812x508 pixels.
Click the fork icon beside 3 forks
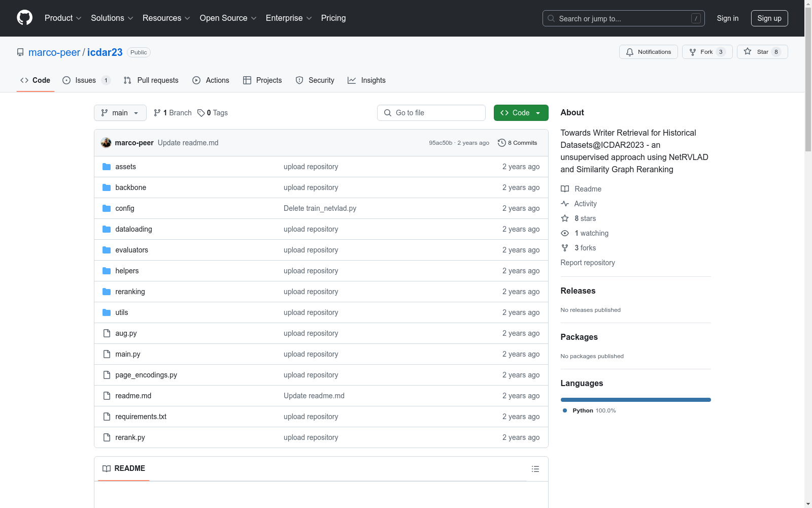tap(565, 248)
